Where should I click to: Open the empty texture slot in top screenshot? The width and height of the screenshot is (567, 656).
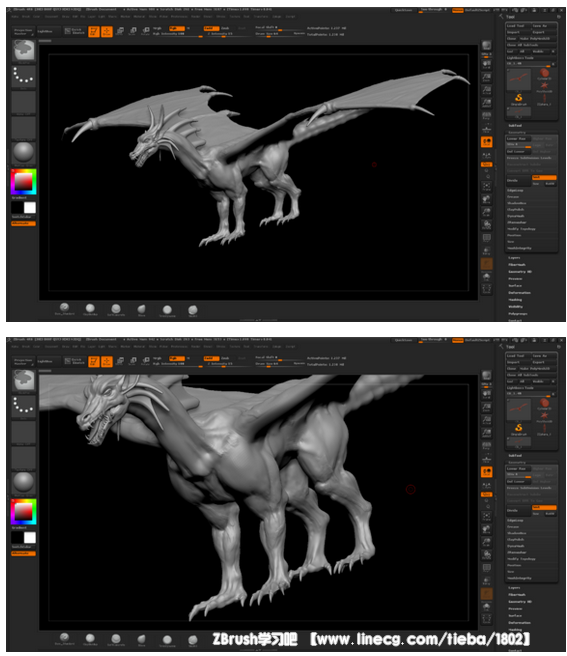click(23, 128)
